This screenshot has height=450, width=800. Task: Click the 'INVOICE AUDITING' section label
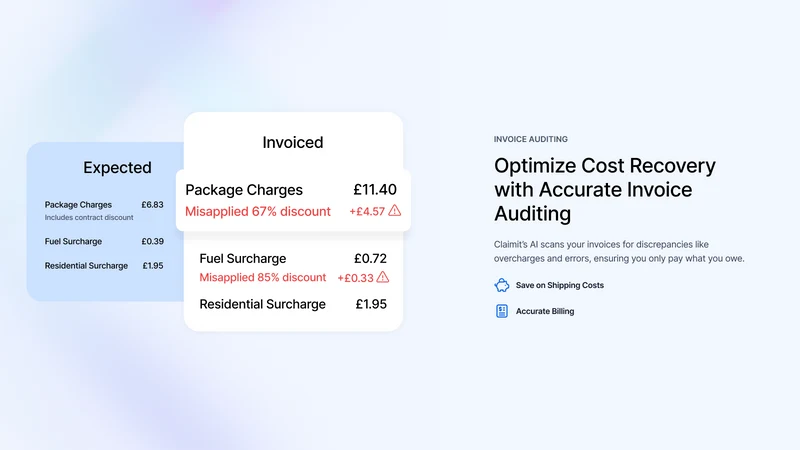point(531,139)
